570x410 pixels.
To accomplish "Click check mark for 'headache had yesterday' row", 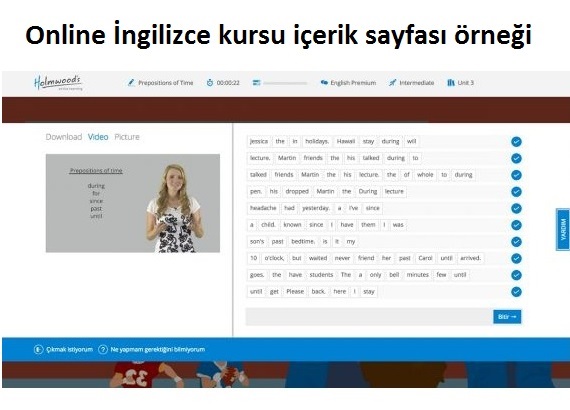I will pyautogui.click(x=516, y=208).
